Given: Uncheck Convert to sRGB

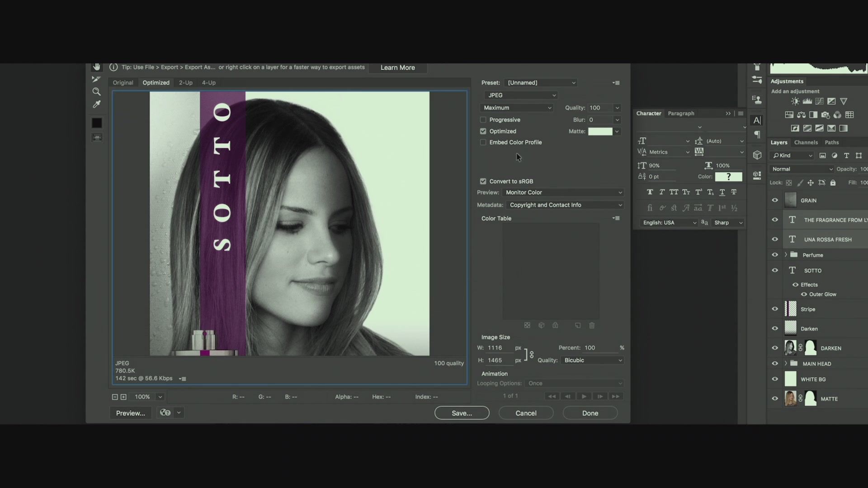Looking at the screenshot, I should pyautogui.click(x=483, y=181).
